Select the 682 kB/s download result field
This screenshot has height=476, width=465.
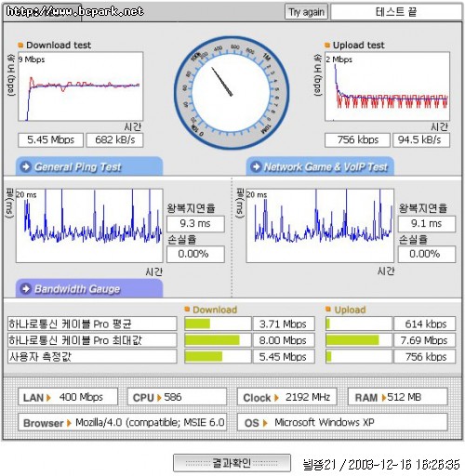[114, 140]
